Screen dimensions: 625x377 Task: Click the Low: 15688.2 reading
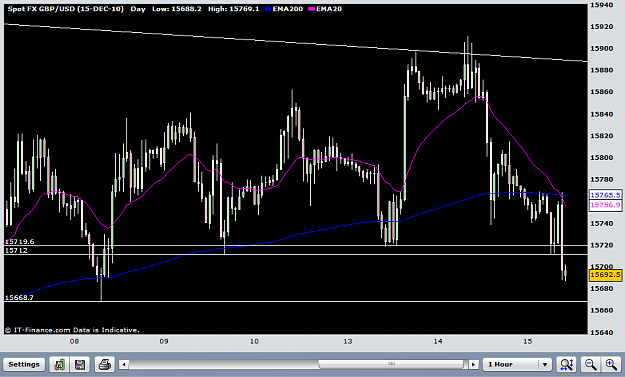pos(177,9)
